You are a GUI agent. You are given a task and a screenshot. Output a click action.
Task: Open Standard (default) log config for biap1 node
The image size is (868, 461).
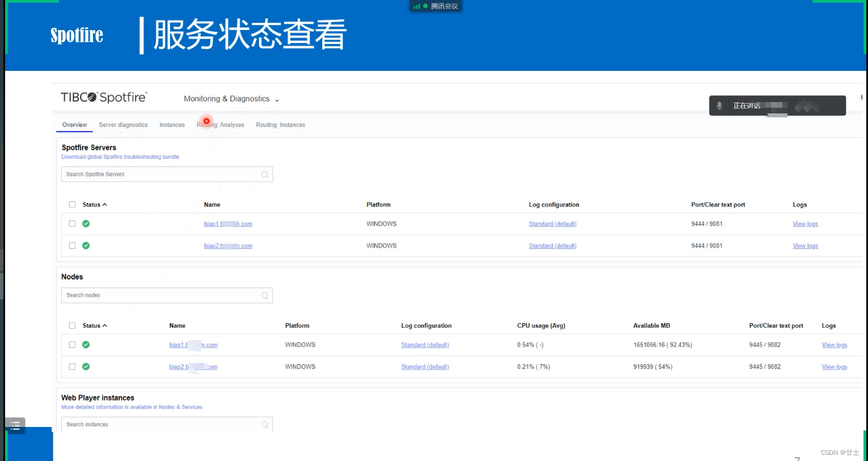[x=425, y=345]
